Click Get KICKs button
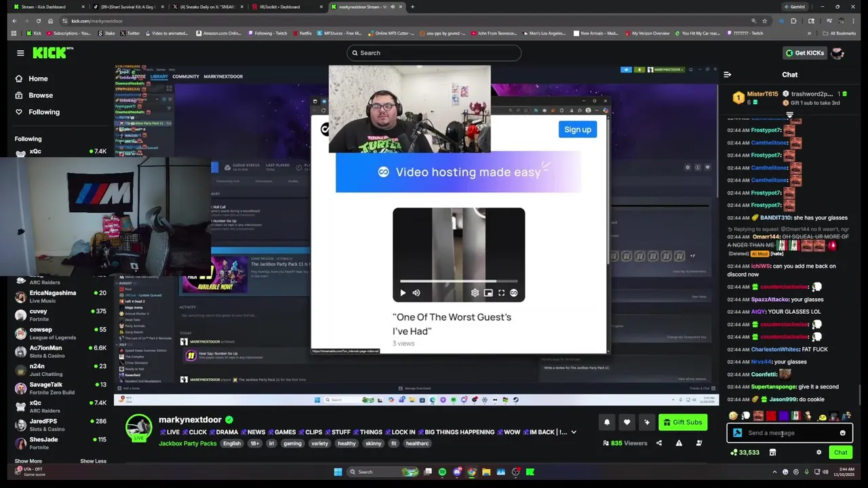This screenshot has width=868, height=488. 804,53
